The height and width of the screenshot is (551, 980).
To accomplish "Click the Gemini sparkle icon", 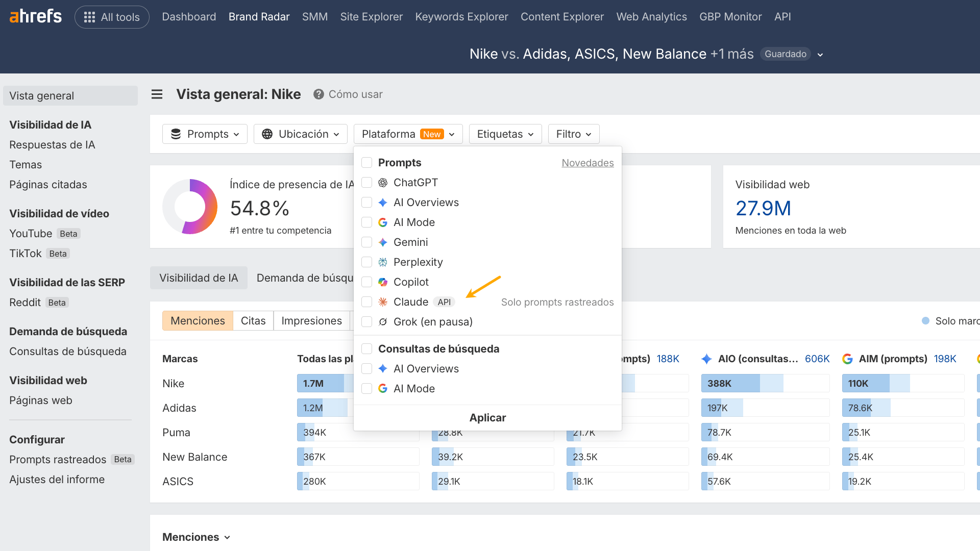I will coord(383,242).
